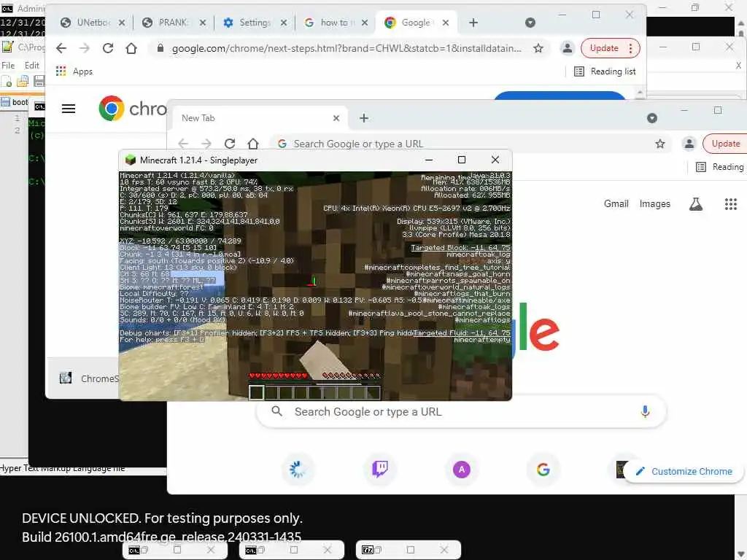Open profile avatar in front Chrome window
This screenshot has height=560, width=747.
tap(689, 144)
